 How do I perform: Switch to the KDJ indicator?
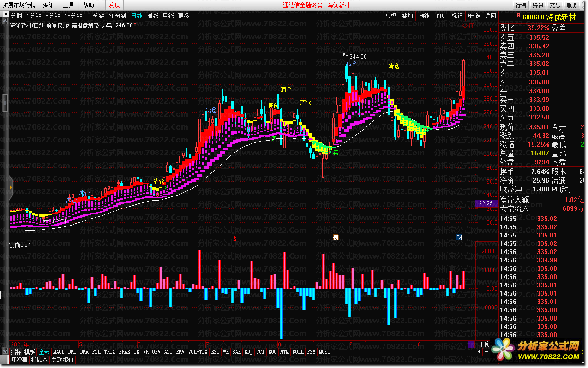pyautogui.click(x=249, y=352)
